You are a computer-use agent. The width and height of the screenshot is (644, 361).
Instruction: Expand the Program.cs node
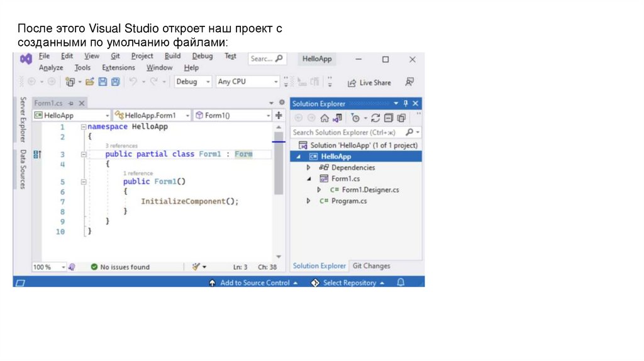(308, 201)
